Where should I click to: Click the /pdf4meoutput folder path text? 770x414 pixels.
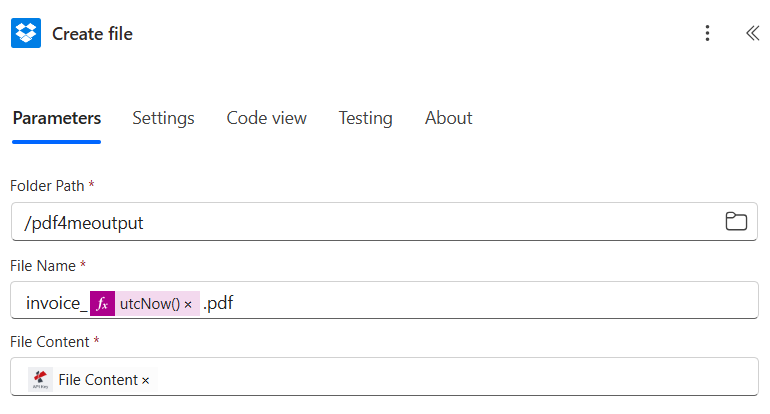(x=84, y=223)
